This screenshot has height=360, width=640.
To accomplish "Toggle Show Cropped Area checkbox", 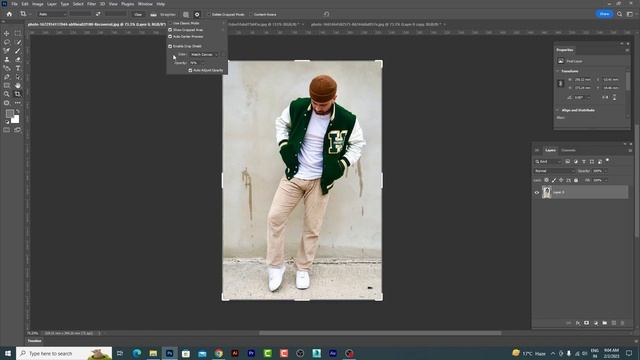I will click(x=170, y=30).
